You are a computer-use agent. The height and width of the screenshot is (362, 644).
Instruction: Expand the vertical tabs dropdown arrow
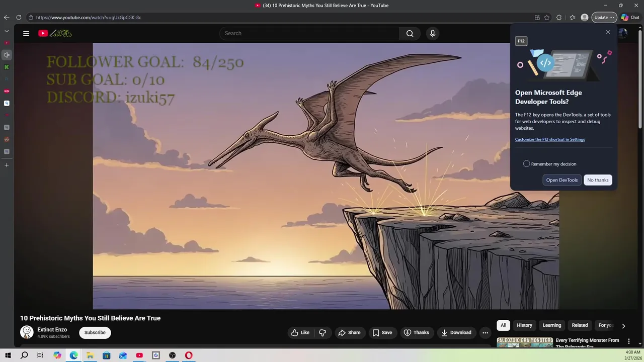pos(7,31)
